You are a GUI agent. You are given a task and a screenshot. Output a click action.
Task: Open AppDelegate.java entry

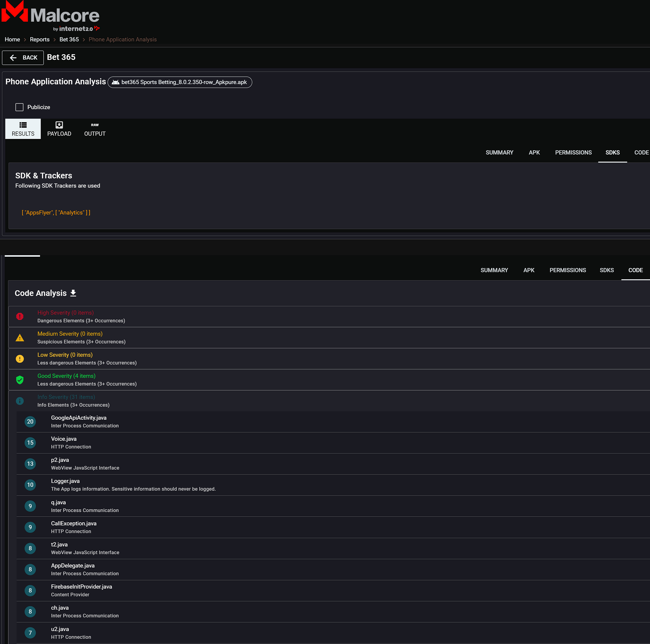pyautogui.click(x=333, y=569)
